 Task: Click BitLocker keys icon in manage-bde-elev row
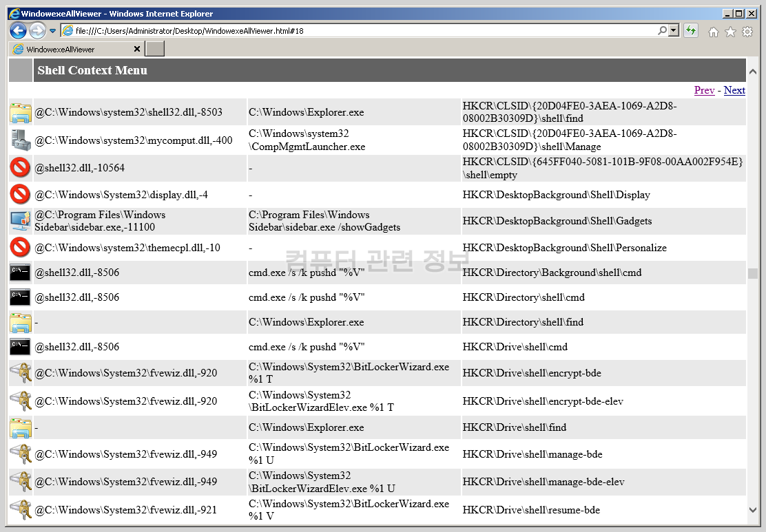tap(21, 482)
